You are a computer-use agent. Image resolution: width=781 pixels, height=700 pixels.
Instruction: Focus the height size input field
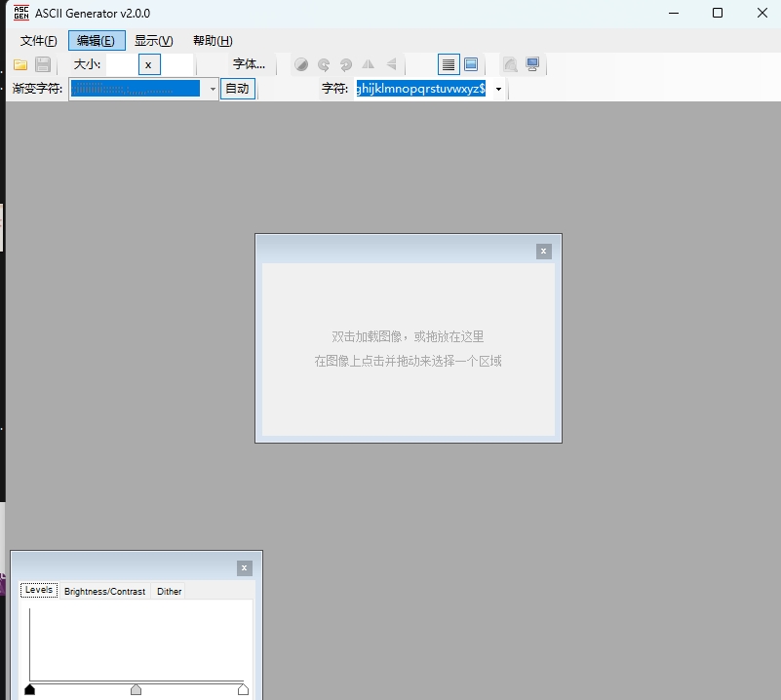coord(176,64)
